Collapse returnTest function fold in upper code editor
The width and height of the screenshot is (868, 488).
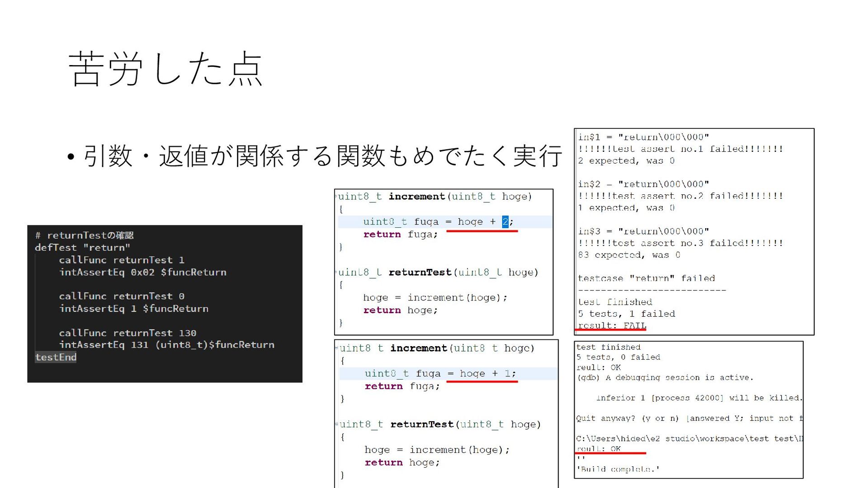point(336,272)
